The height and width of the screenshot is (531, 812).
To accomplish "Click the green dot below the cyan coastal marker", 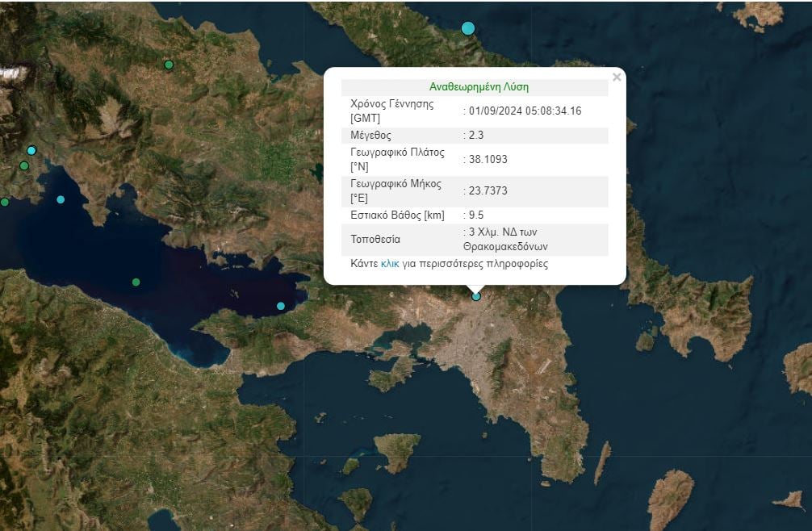I will 24,165.
